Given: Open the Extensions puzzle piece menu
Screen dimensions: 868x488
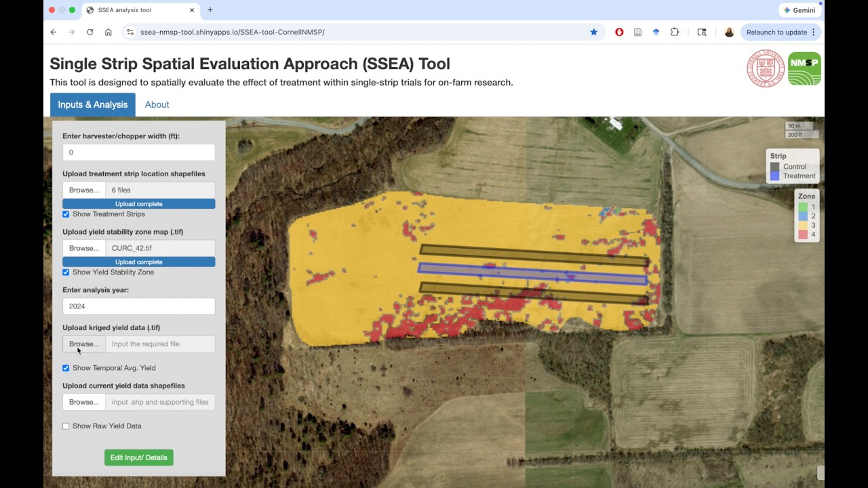Looking at the screenshot, I should point(675,32).
